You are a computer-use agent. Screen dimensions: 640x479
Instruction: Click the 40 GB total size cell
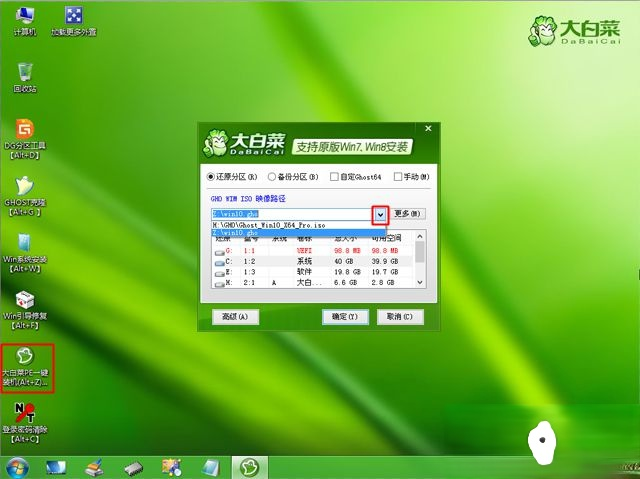click(344, 261)
